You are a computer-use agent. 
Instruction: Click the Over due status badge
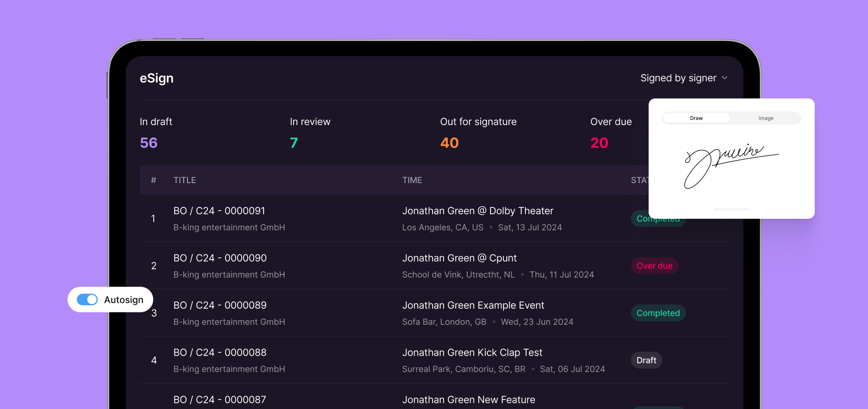pyautogui.click(x=654, y=266)
